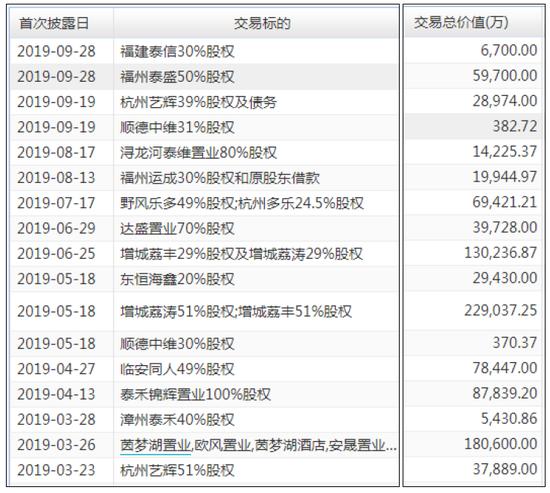Click the value 39,728.00
Image resolution: width=550 pixels, height=493 pixels.
pyautogui.click(x=505, y=227)
